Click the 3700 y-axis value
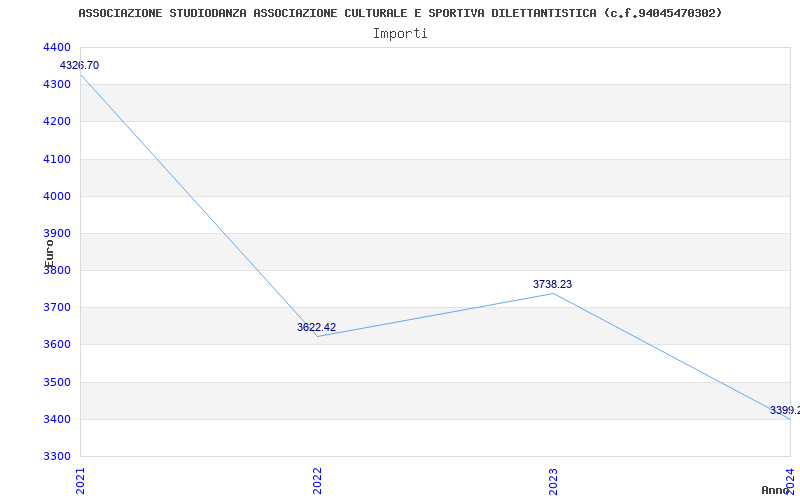 coord(56,308)
